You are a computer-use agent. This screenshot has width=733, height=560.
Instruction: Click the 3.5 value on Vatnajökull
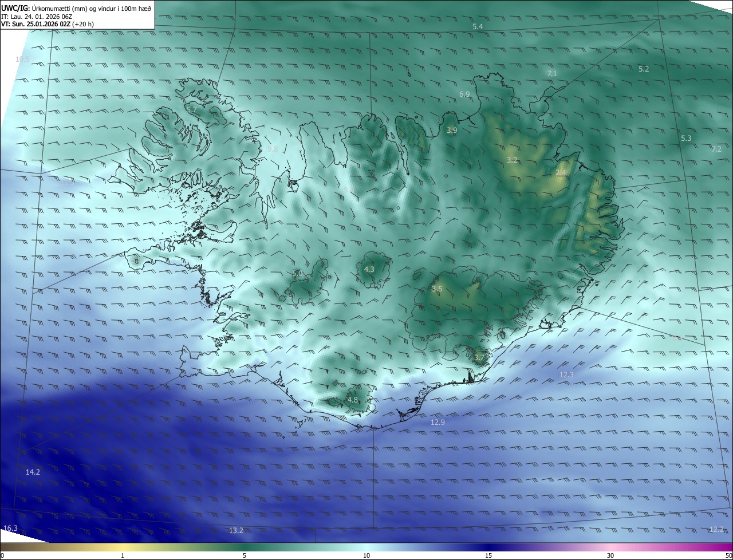pyautogui.click(x=437, y=289)
